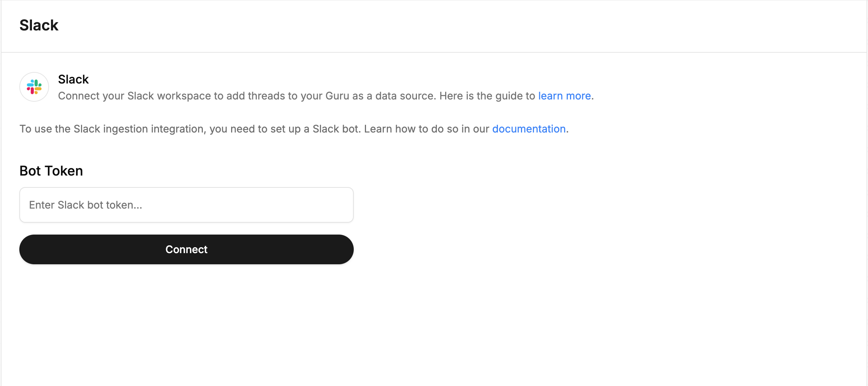Click the "Slack" page header title
Image resolution: width=868 pixels, height=386 pixels.
point(39,25)
